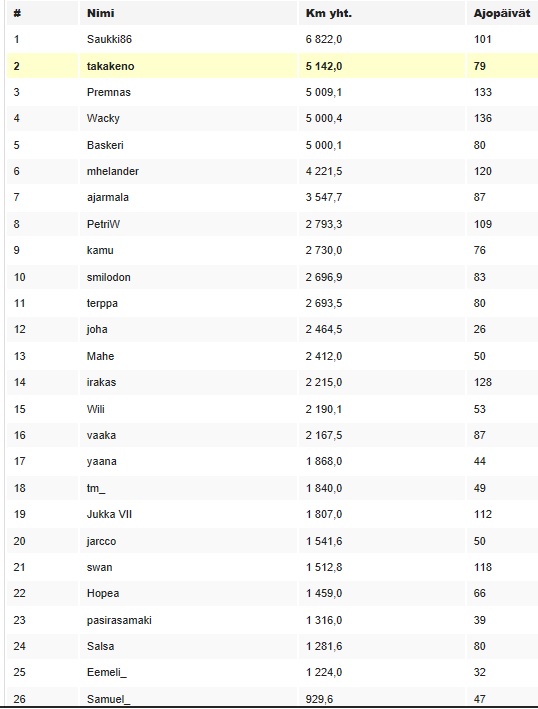Select the joha row name
This screenshot has height=709, width=538.
97,329
